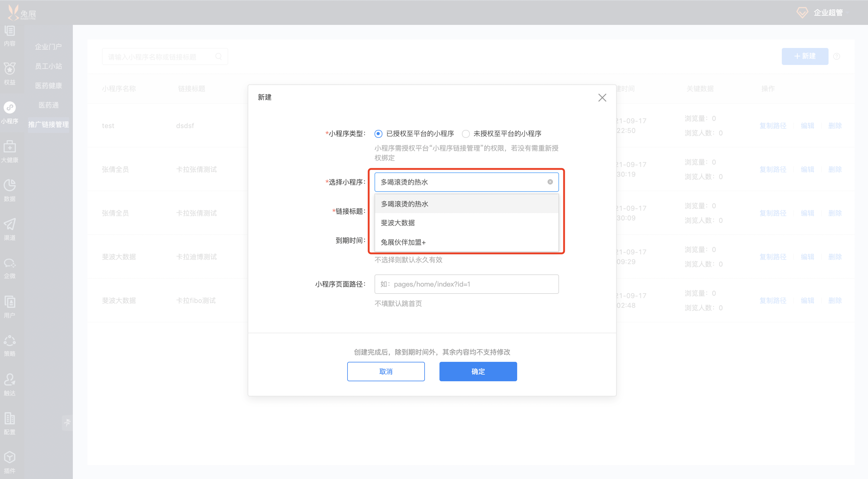Viewport: 868px width, 479px height.
Task: Click the 小程序名称 column header
Action: click(119, 88)
